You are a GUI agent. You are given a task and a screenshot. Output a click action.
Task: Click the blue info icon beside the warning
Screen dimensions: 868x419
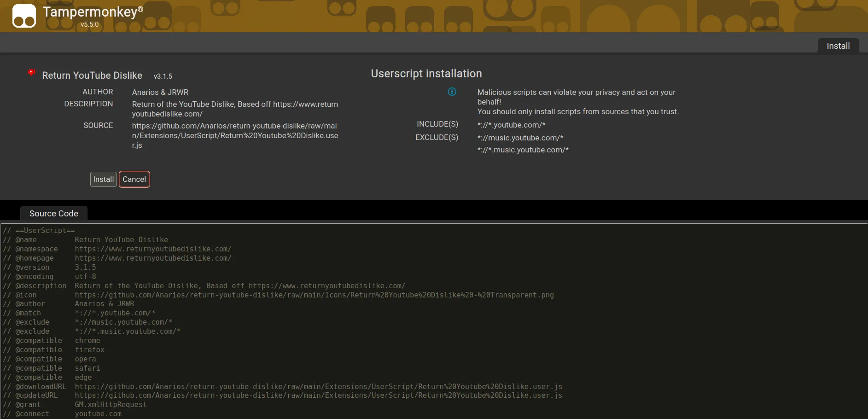pyautogui.click(x=452, y=92)
